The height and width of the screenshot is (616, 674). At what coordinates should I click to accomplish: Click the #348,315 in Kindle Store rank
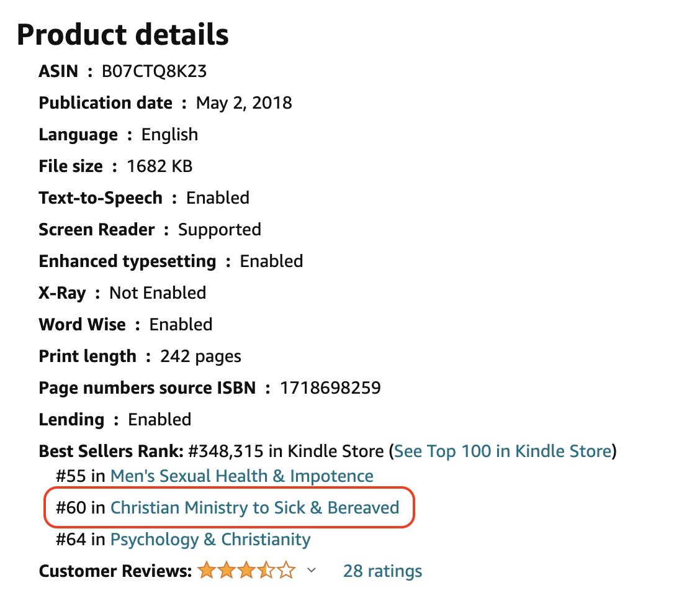(x=285, y=451)
